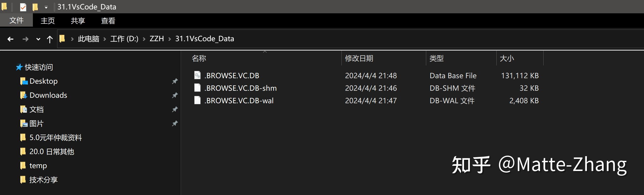The height and width of the screenshot is (195, 644).
Task: Navigate to 此电脑 via breadcrumb
Action: point(88,39)
